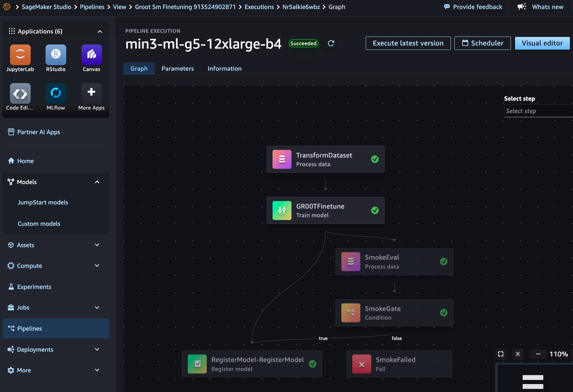Image resolution: width=573 pixels, height=392 pixels.
Task: Launch the MLflow app icon
Action: pyautogui.click(x=56, y=93)
